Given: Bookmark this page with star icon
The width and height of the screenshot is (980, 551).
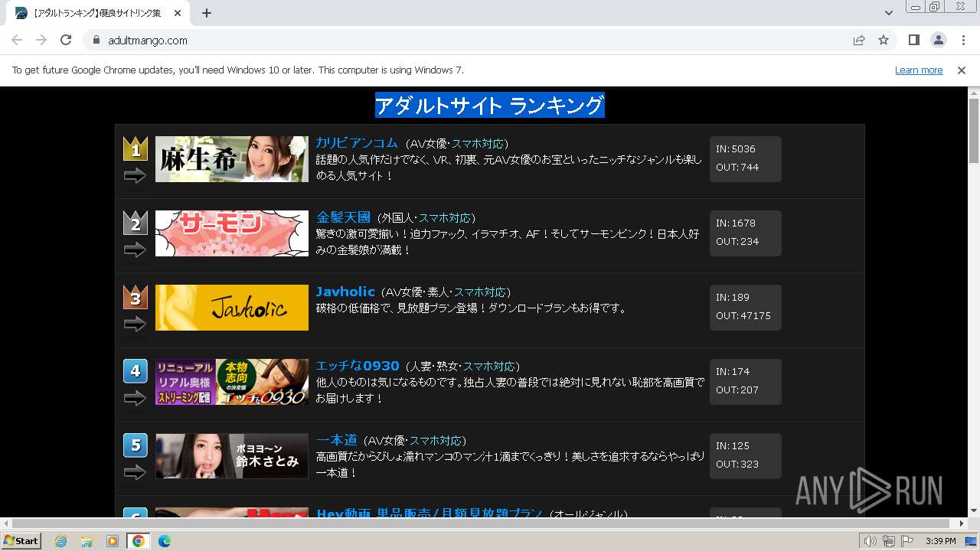Looking at the screenshot, I should (x=884, y=41).
